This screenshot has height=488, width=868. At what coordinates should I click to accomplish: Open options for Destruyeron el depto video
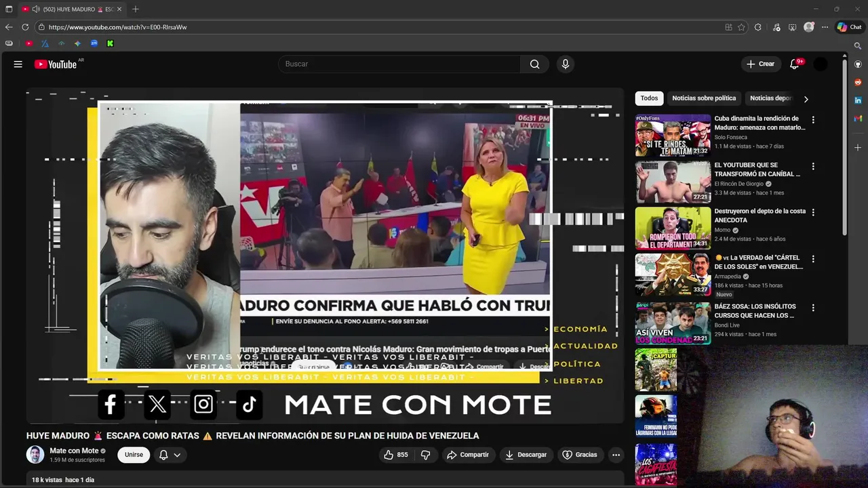point(813,212)
